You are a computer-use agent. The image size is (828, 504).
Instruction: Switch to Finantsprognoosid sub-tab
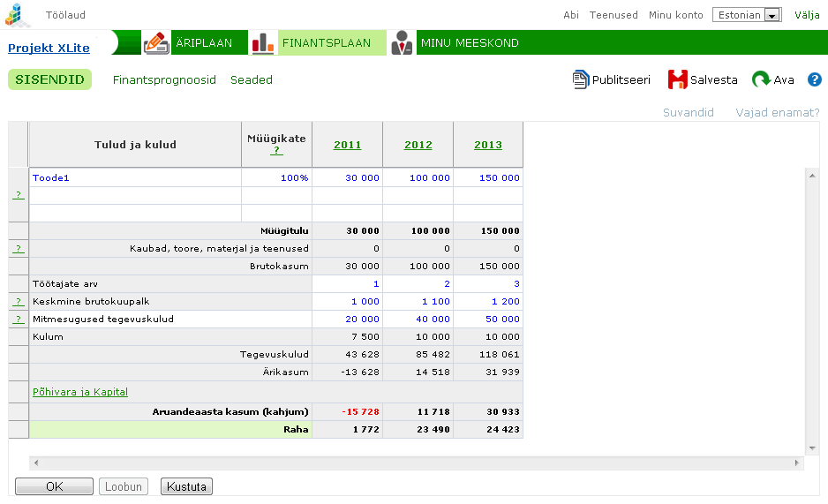164,79
